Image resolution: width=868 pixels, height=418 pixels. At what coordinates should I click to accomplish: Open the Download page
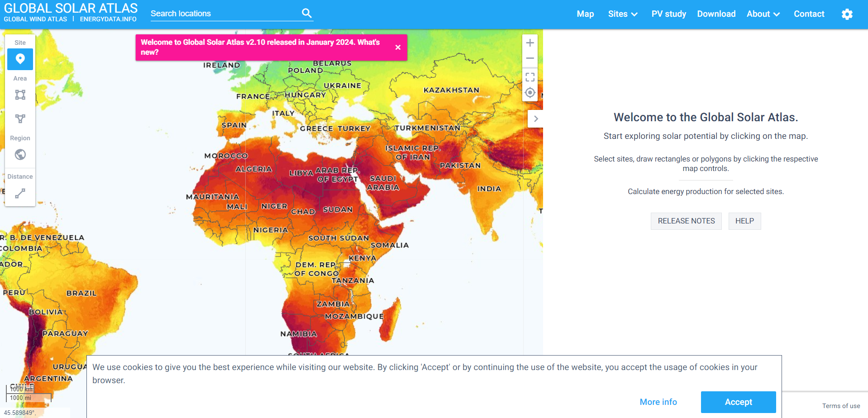coord(716,14)
